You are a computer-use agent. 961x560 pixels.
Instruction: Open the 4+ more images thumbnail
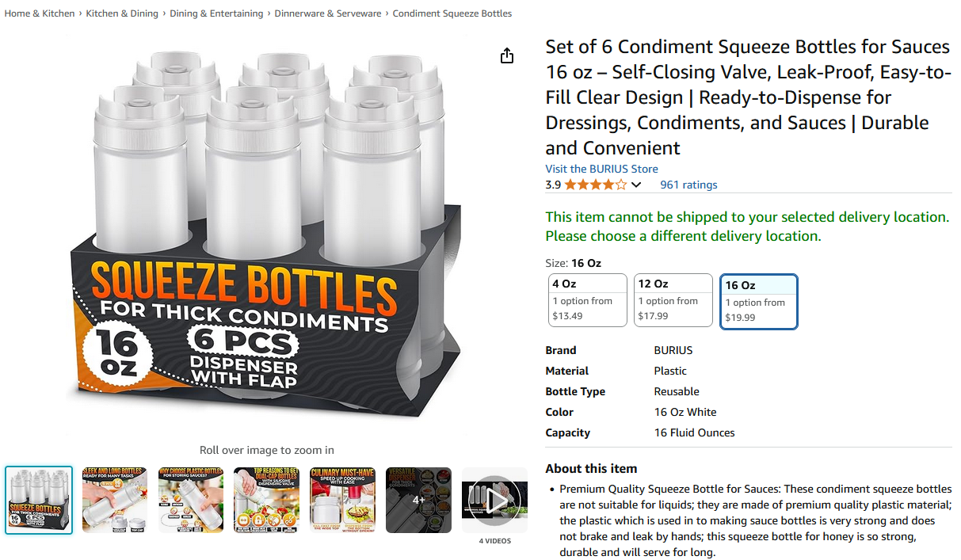[x=419, y=500]
